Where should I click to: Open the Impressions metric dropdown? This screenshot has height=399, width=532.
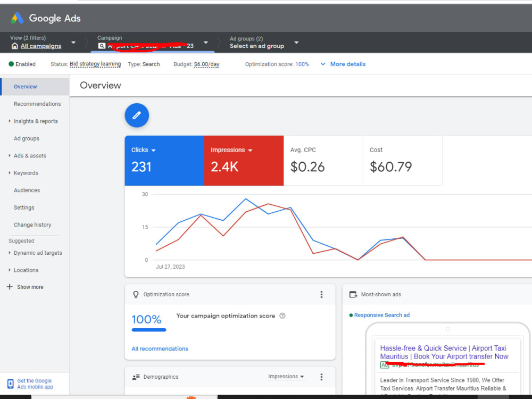(251, 151)
